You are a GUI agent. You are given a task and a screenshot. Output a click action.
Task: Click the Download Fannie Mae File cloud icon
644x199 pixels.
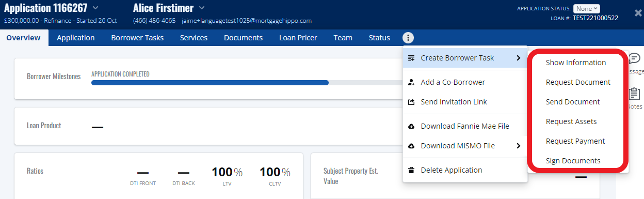(x=411, y=126)
